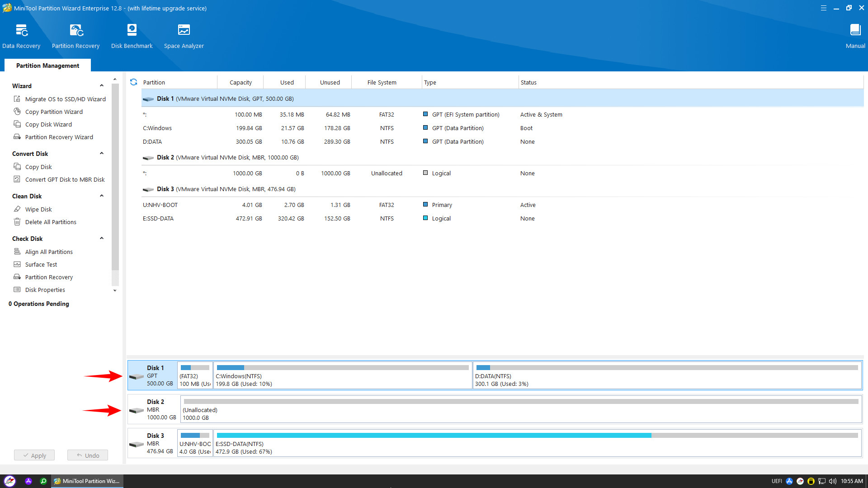The image size is (868, 488).
Task: Collapse the Wizard section
Action: 102,86
